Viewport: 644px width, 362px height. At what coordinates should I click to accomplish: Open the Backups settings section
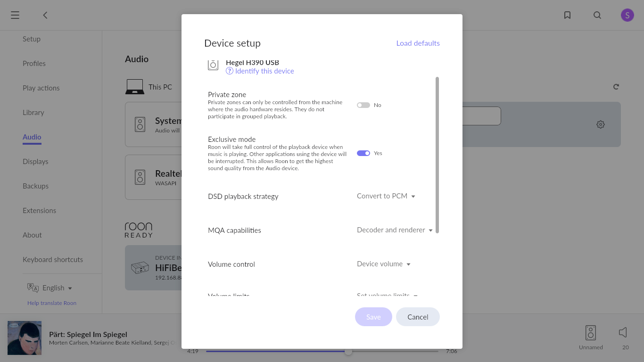(x=35, y=186)
